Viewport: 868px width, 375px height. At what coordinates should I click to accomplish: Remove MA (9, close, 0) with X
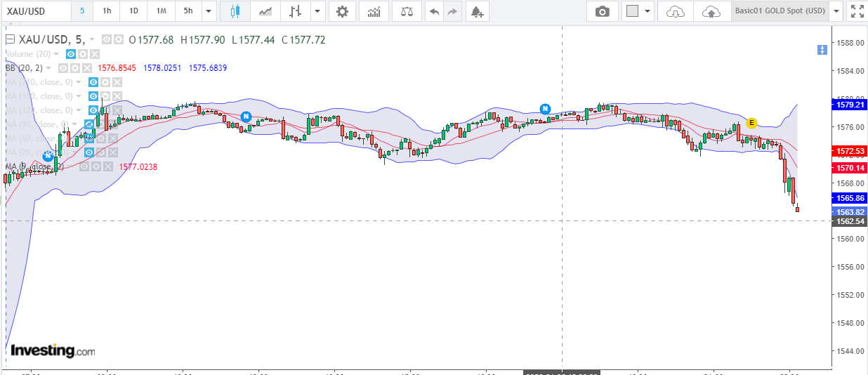click(x=107, y=166)
